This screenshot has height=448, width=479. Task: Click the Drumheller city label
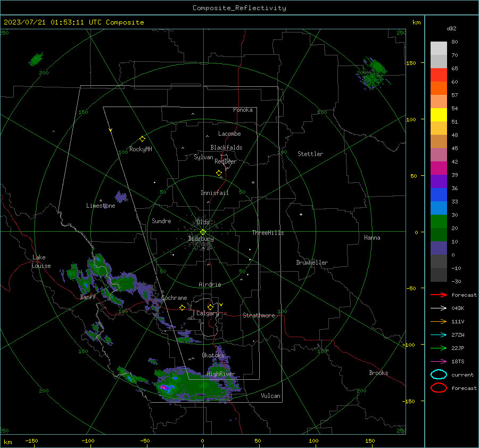pos(312,263)
